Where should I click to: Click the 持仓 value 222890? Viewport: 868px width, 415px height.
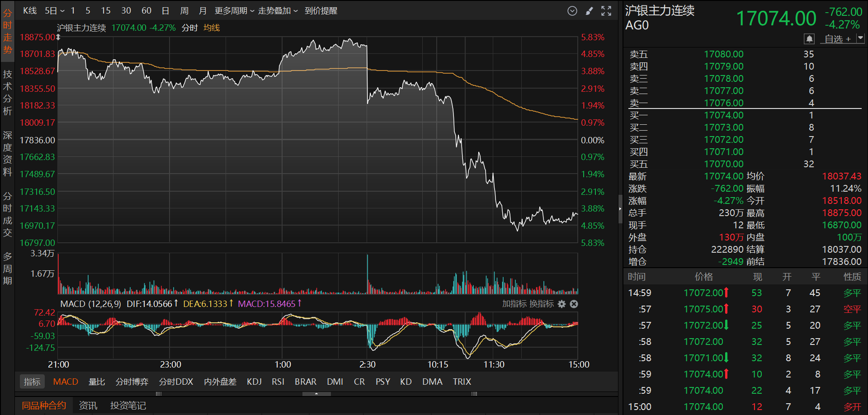click(x=727, y=250)
